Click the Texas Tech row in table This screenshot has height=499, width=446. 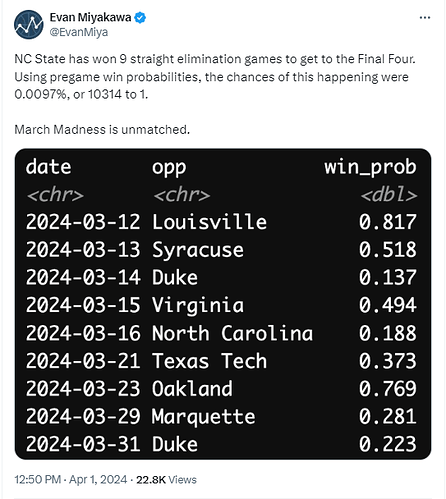coord(221,361)
